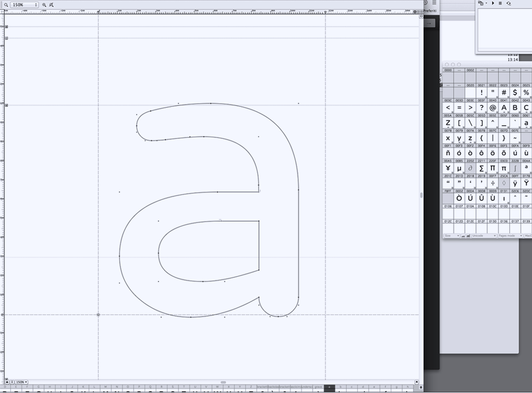
Task: Open the Pages mode dropdown
Action: 510,236
